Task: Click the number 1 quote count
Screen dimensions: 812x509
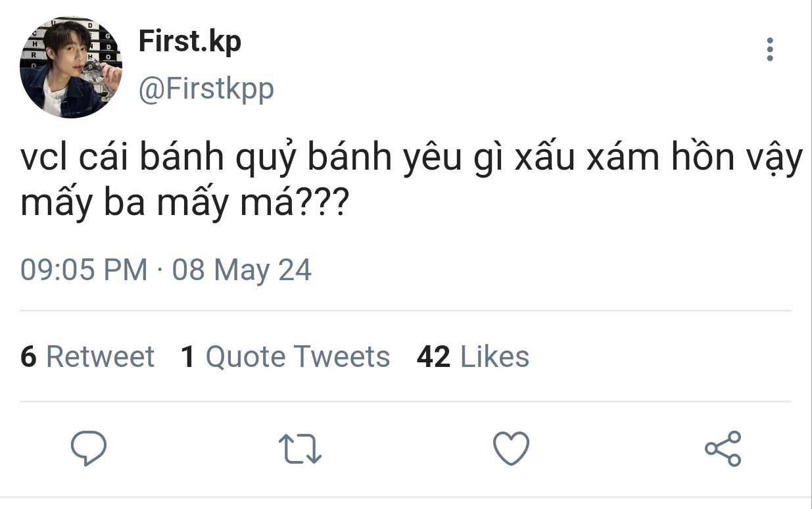Action: coord(188,356)
